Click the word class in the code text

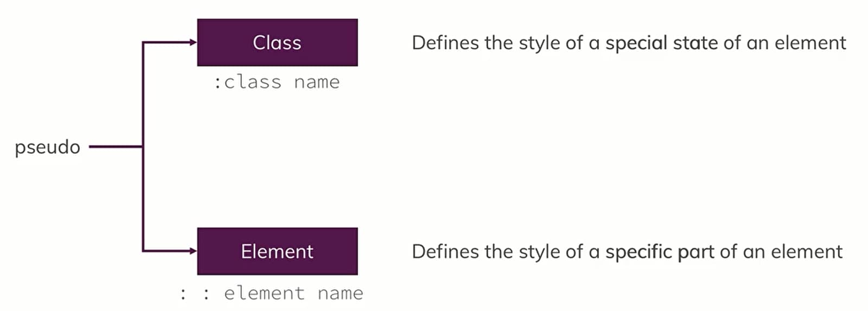click(x=253, y=82)
